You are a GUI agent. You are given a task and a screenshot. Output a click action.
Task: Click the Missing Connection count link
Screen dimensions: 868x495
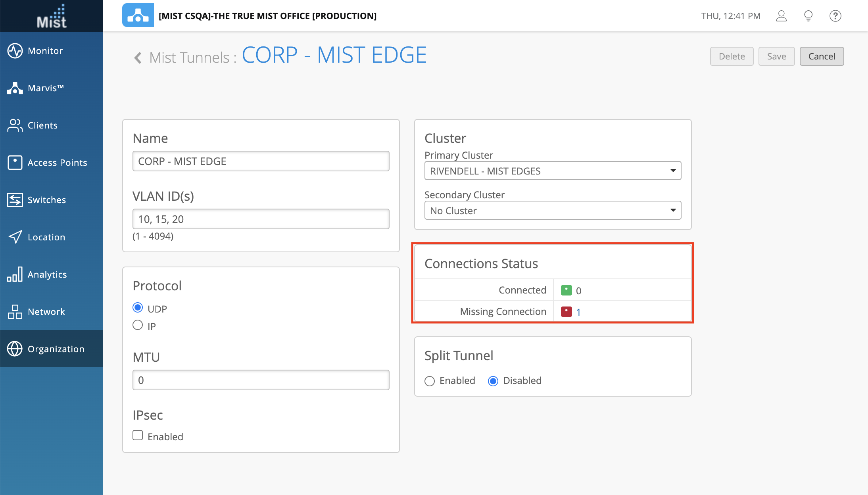578,312
